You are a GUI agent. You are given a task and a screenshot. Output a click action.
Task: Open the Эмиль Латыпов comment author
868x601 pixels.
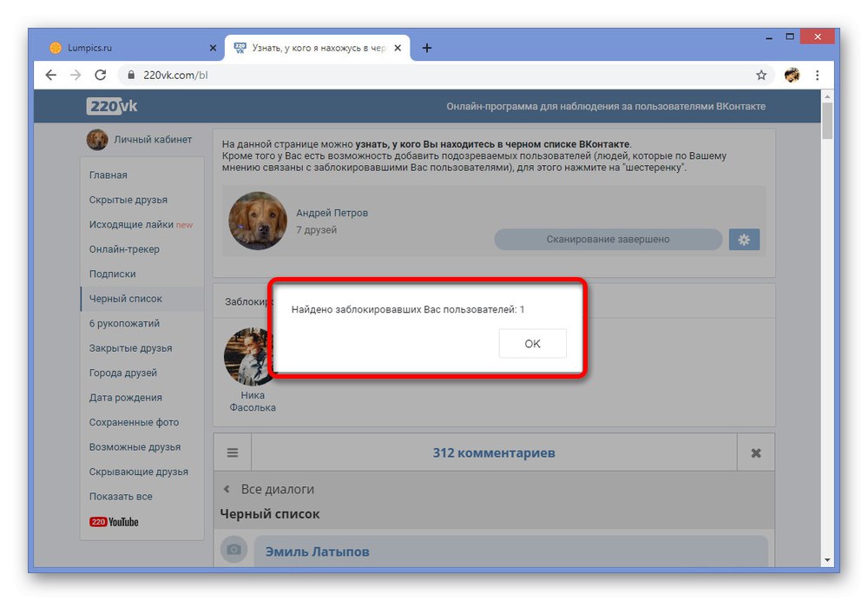coord(317,551)
